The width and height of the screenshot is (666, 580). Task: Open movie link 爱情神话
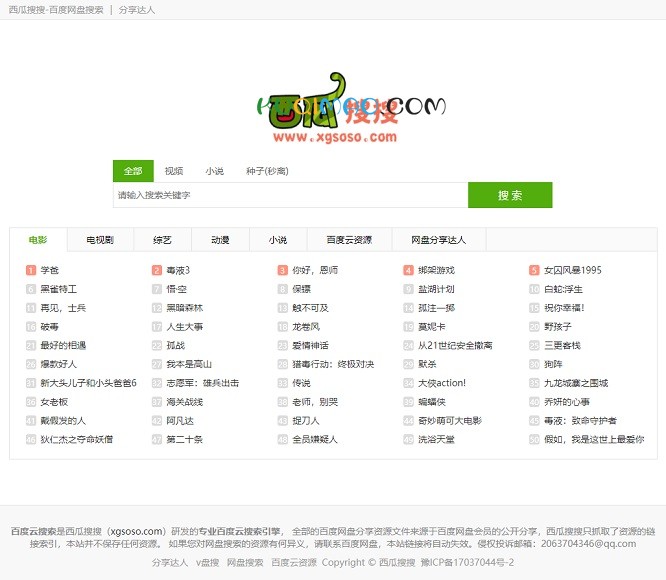[310, 346]
